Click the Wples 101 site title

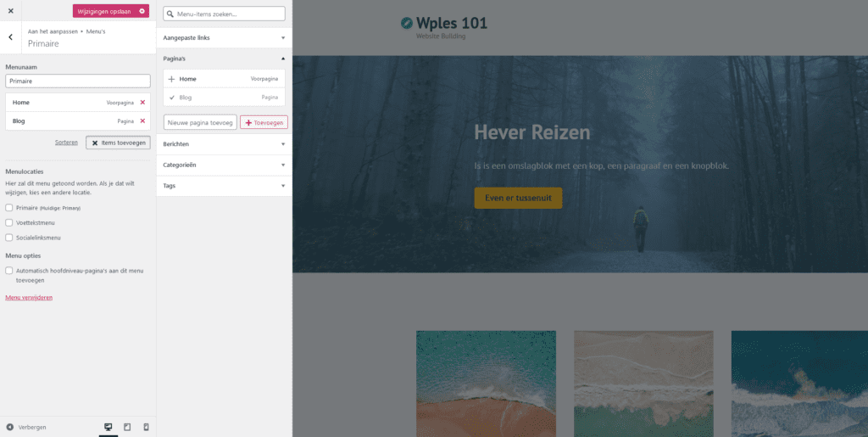tap(452, 23)
